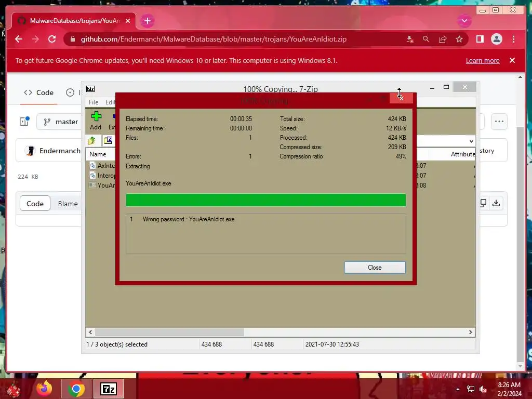Select the MalwareDatabase browser tab
Screen dimensions: 532x399
pos(74,21)
